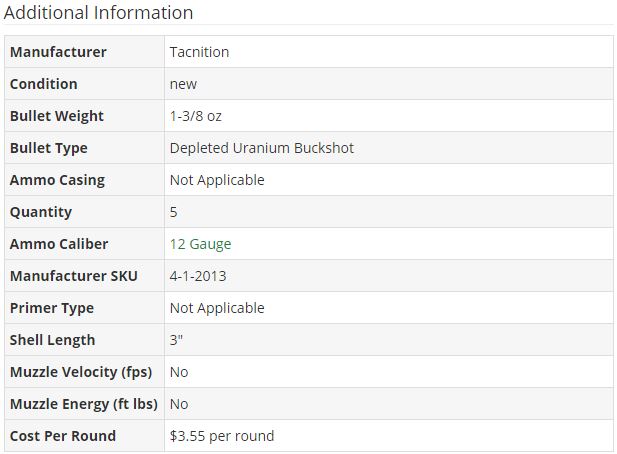The height and width of the screenshot is (454, 617).
Task: Select the Primer Type Not Applicable value
Action: tap(217, 308)
